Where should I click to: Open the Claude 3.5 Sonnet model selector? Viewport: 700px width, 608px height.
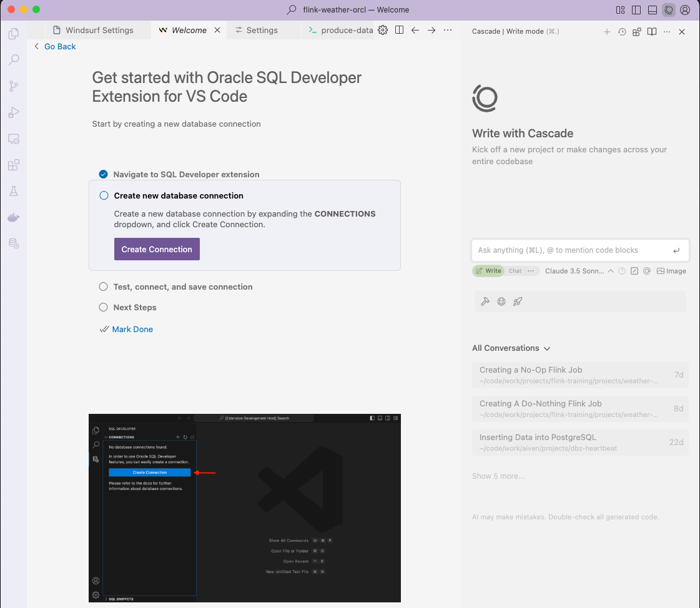pos(574,271)
